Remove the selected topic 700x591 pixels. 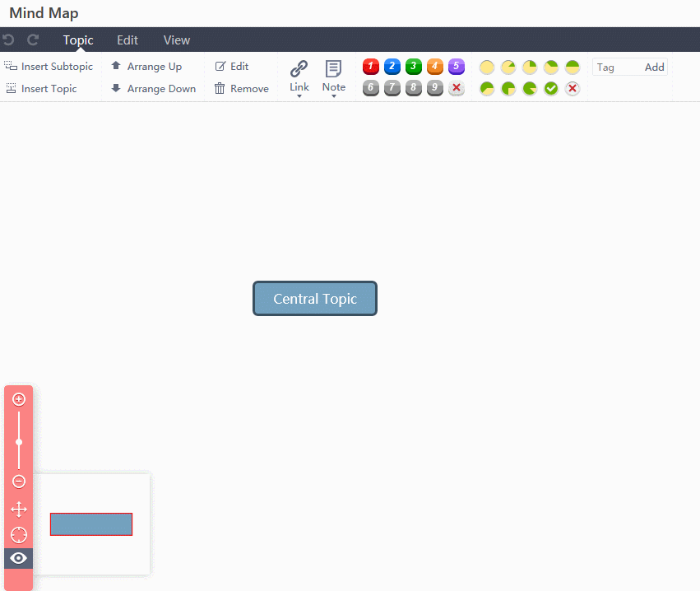click(x=242, y=88)
